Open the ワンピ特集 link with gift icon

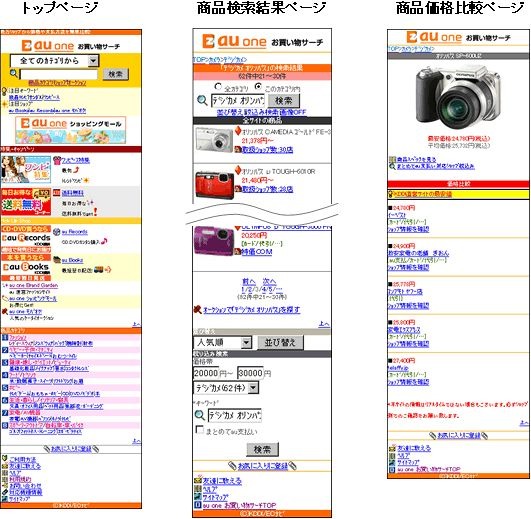point(75,160)
